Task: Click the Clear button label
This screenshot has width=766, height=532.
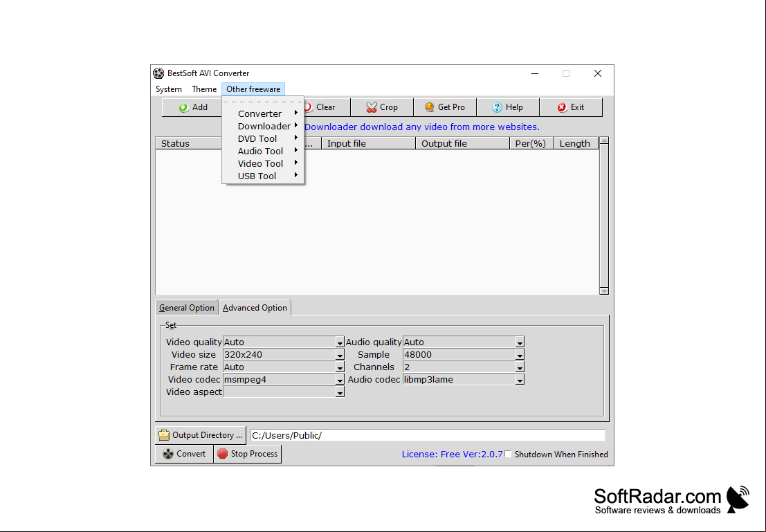Action: pos(326,107)
